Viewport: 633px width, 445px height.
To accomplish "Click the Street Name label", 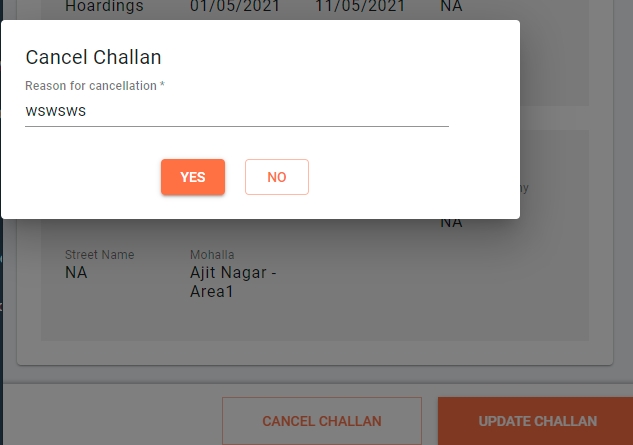I will (x=100, y=255).
